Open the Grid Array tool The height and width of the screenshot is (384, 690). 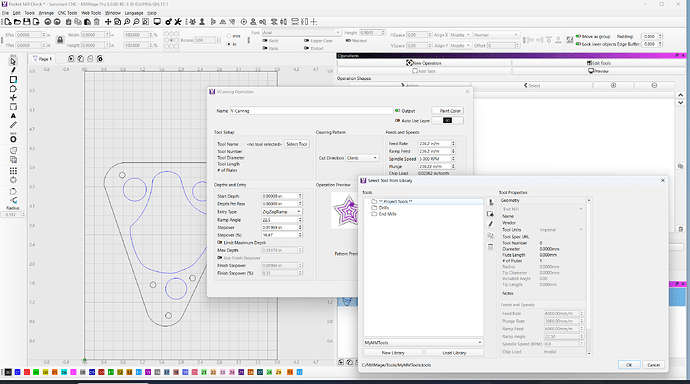click(x=13, y=171)
